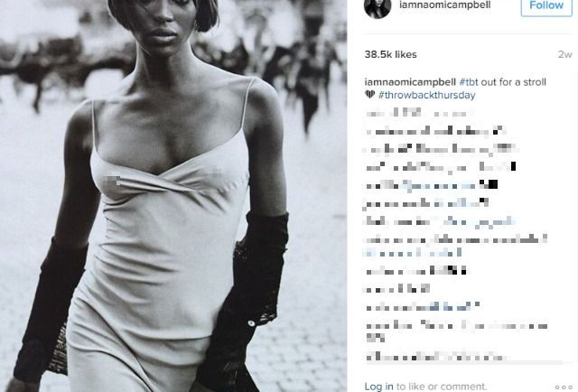
Task: Open the #tbt hashtag
Action: point(469,82)
